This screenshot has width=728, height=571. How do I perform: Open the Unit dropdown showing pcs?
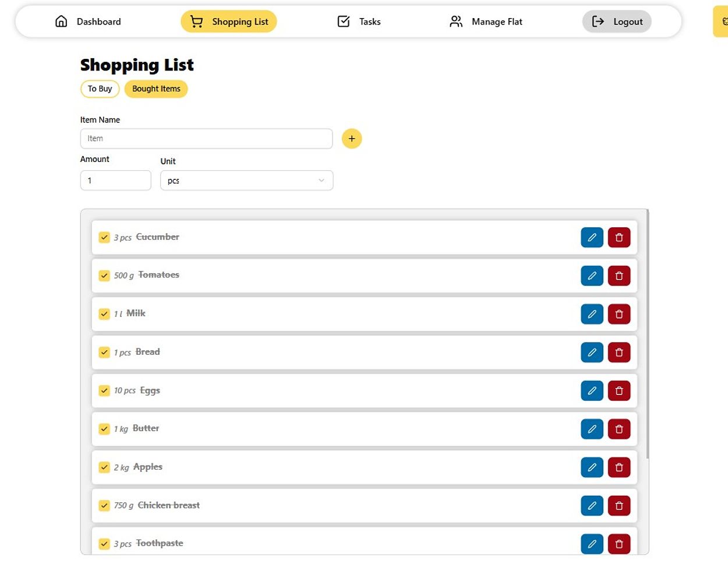point(246,181)
